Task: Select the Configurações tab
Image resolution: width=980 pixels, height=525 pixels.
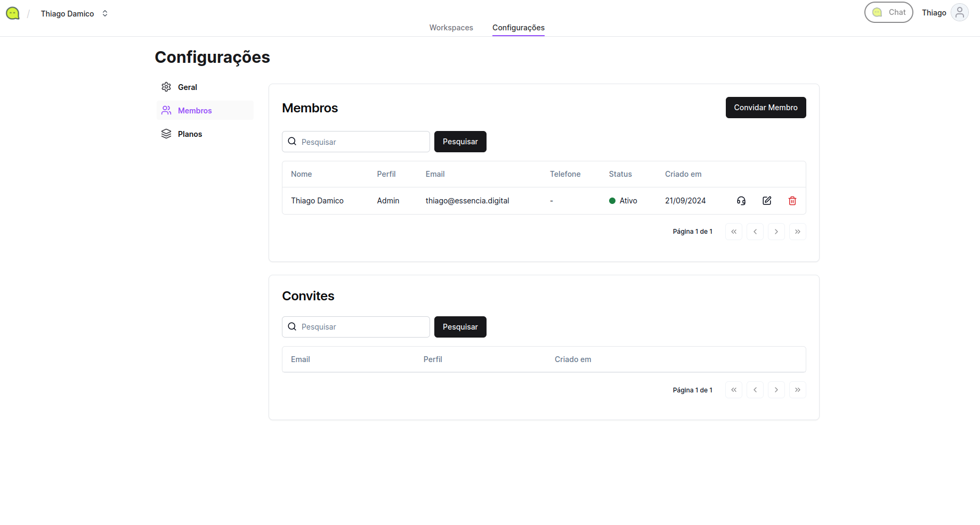Action: click(518, 28)
